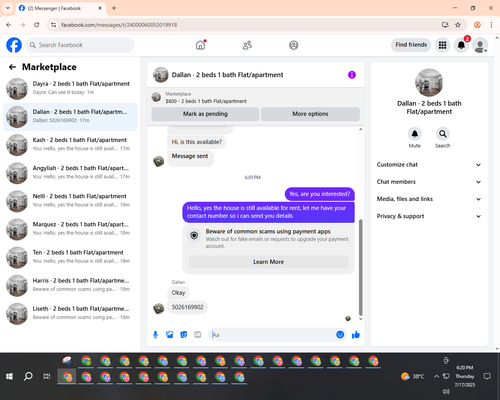The height and width of the screenshot is (400, 500).
Task: Attach a photo or file icon
Action: point(170,335)
